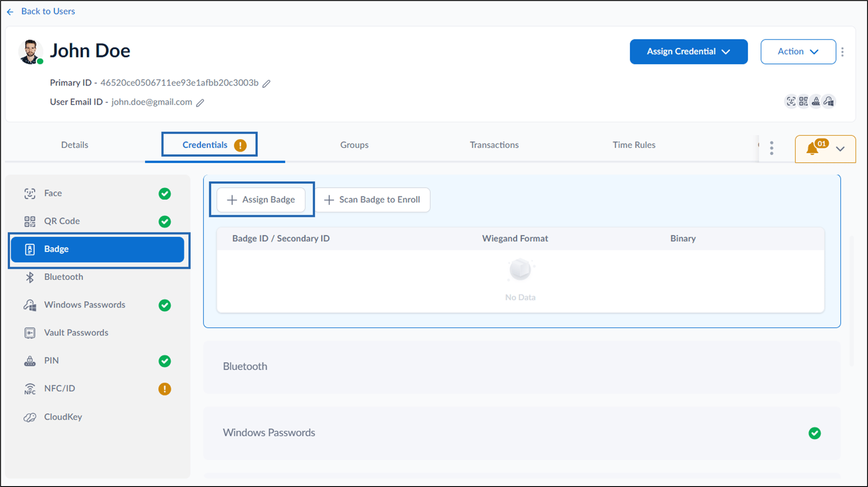The image size is (868, 487).
Task: Select NFC/ID in the credentials sidebar
Action: [x=97, y=389]
